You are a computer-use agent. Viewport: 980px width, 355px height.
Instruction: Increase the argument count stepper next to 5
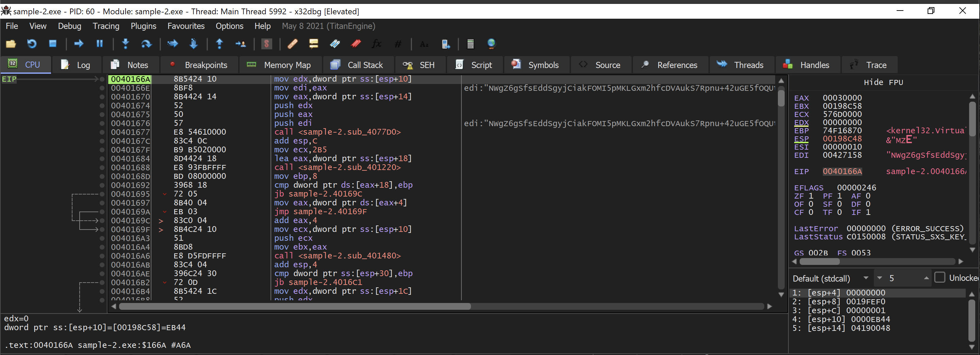(926, 278)
